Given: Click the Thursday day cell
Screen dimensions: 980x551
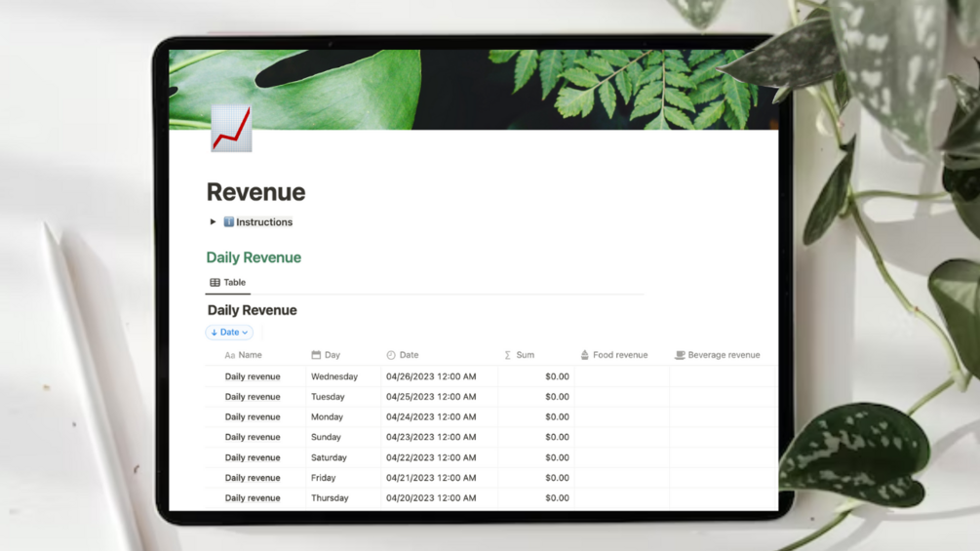Looking at the screenshot, I should [343, 498].
